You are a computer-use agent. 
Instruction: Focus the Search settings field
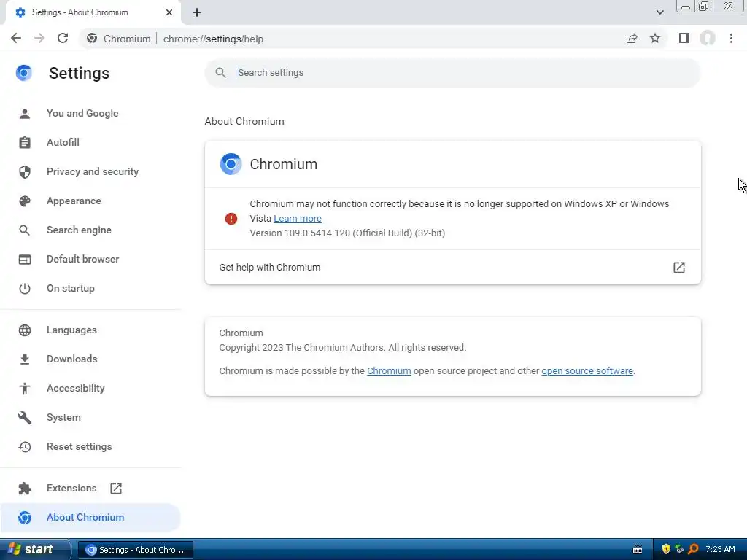coord(452,72)
